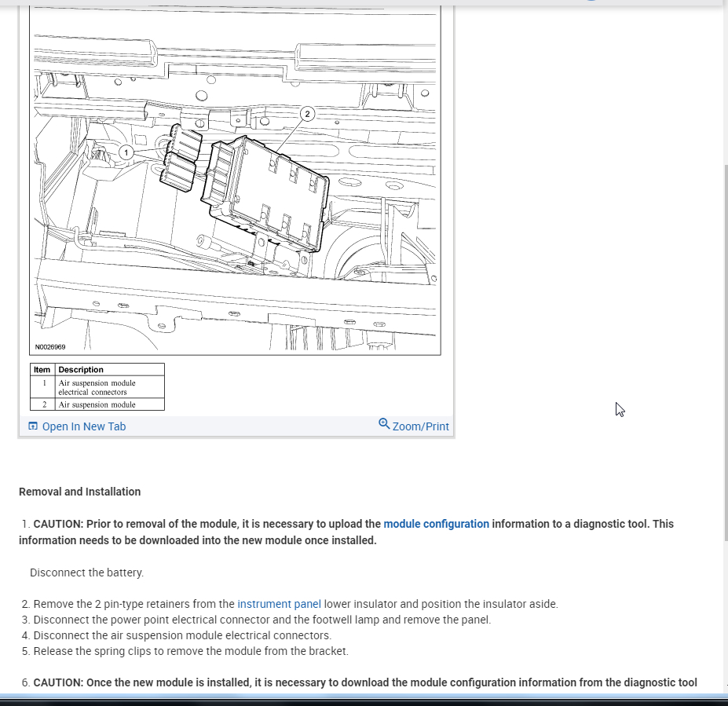The height and width of the screenshot is (706, 728).
Task: Click step 6 caution about new module
Action: point(359,682)
